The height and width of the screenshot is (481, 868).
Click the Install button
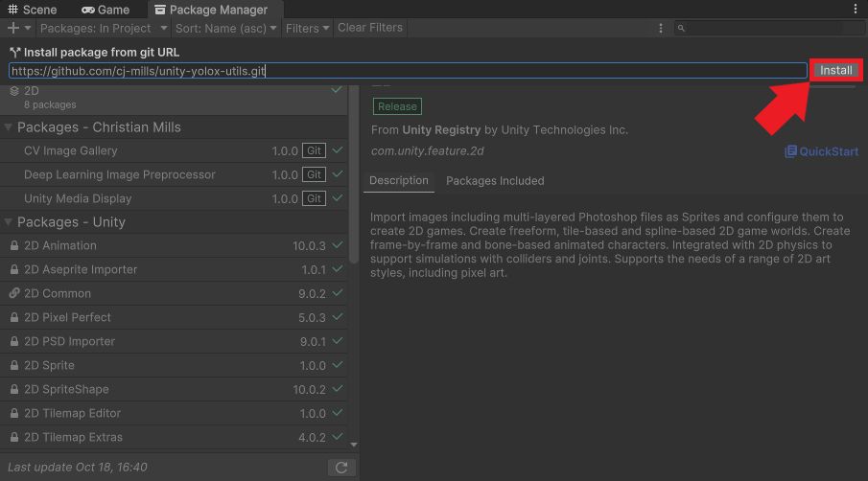tap(836, 70)
